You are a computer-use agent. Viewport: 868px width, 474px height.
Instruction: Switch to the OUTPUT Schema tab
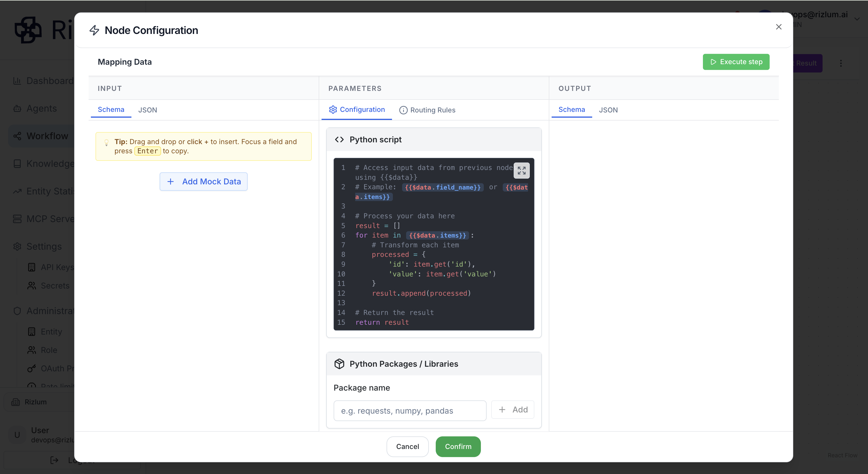pos(571,110)
